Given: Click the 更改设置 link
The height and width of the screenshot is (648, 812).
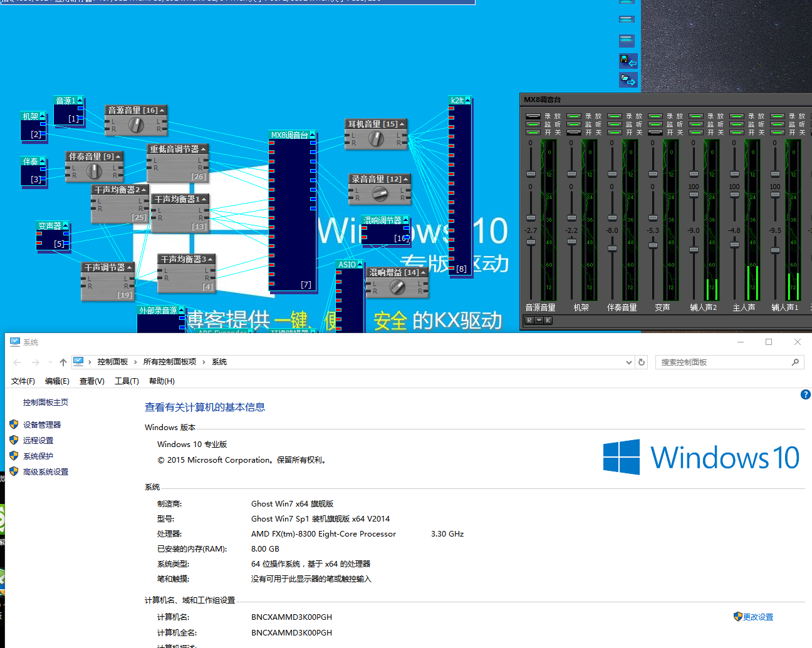Looking at the screenshot, I should [x=758, y=617].
